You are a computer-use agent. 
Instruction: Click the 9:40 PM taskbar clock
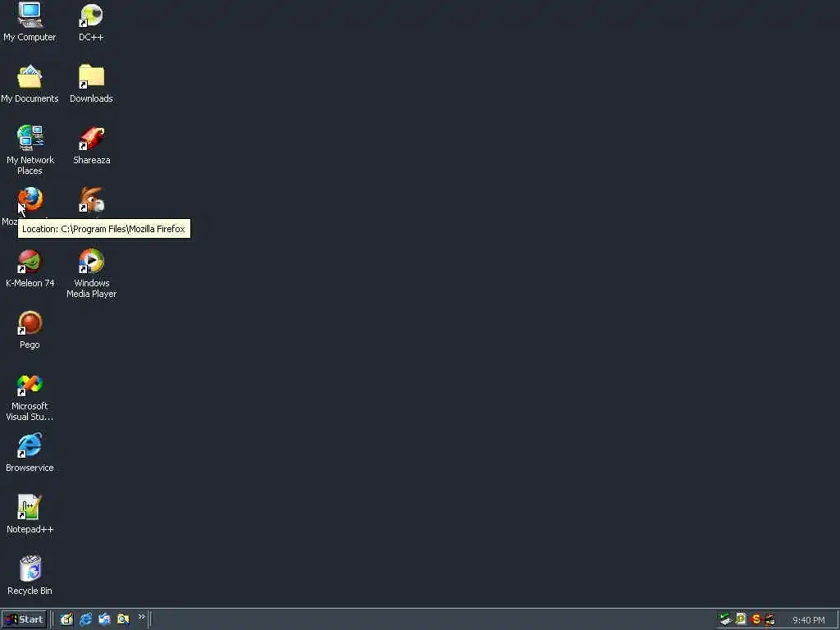[808, 620]
